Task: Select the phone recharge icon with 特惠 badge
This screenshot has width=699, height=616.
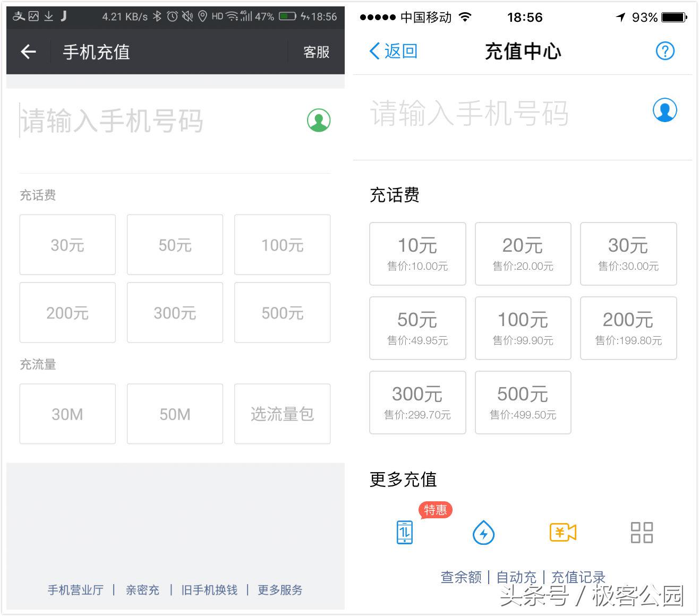Action: tap(404, 533)
